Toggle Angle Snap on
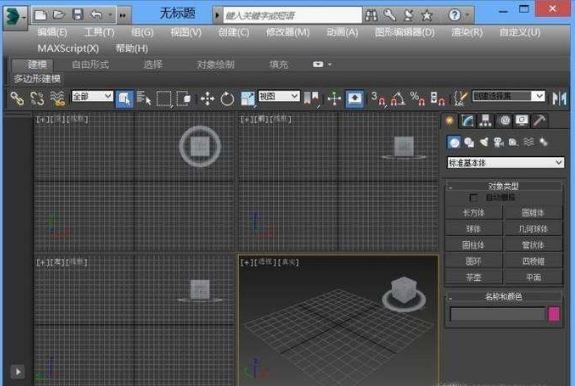The width and height of the screenshot is (575, 386). pyautogui.click(x=398, y=98)
